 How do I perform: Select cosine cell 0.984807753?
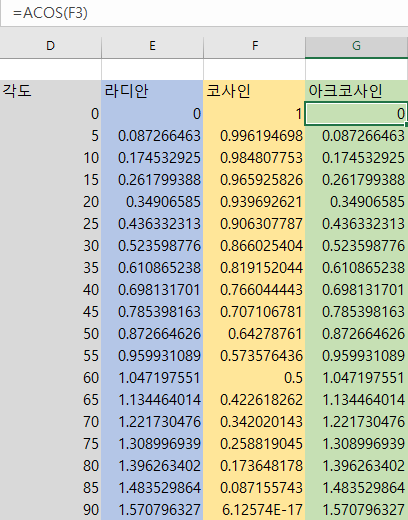tap(254, 158)
